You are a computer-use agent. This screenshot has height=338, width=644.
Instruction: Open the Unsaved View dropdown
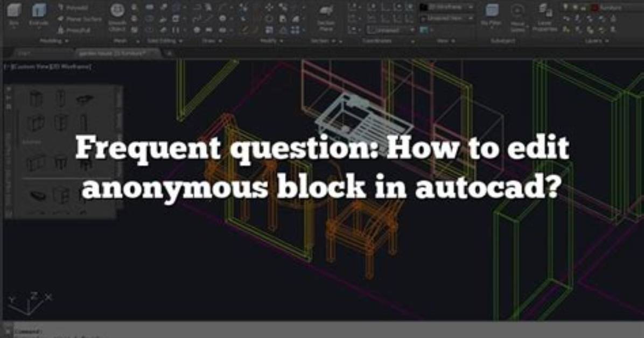447,18
